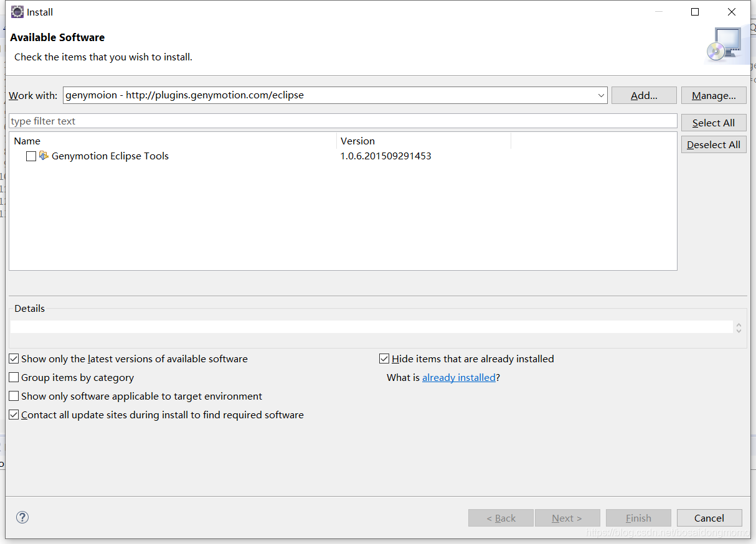Click Deselect All button
Screen dimensions: 756x544
[x=714, y=144]
